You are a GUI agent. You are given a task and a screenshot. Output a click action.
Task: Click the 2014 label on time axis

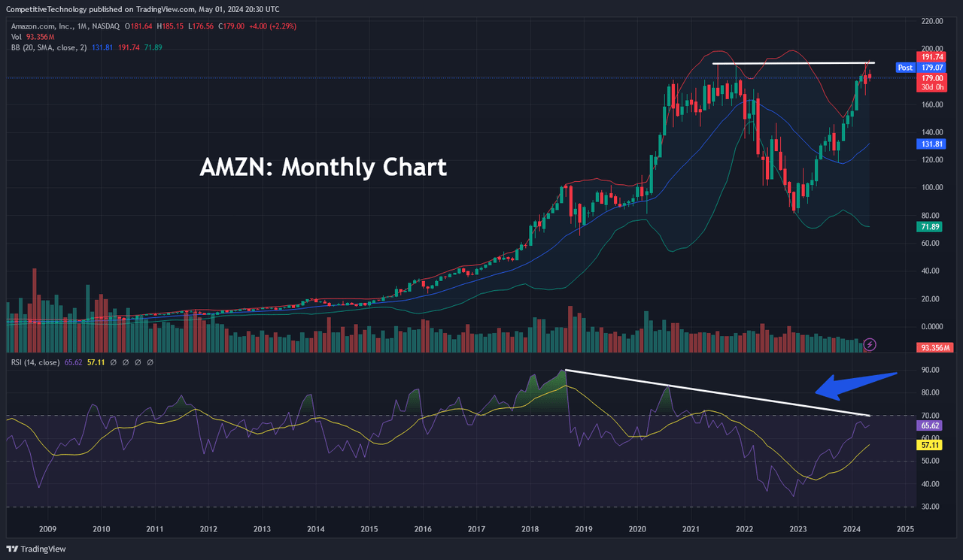pyautogui.click(x=316, y=529)
